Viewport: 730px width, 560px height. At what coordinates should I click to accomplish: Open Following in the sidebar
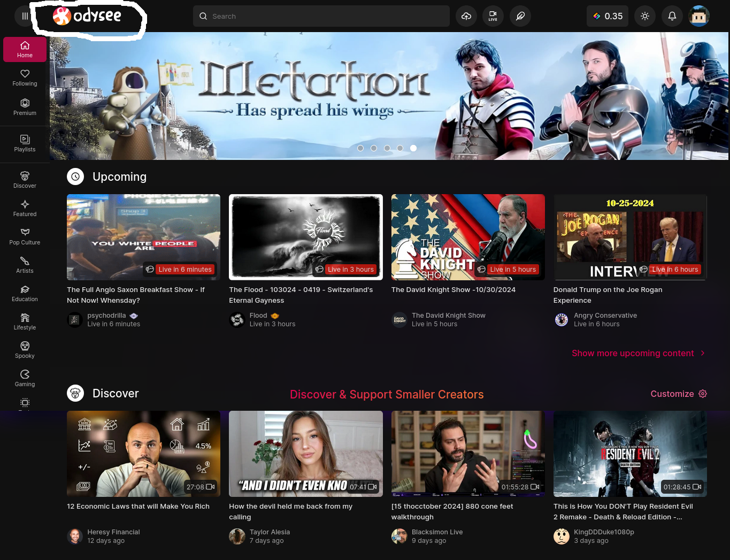pyautogui.click(x=25, y=78)
